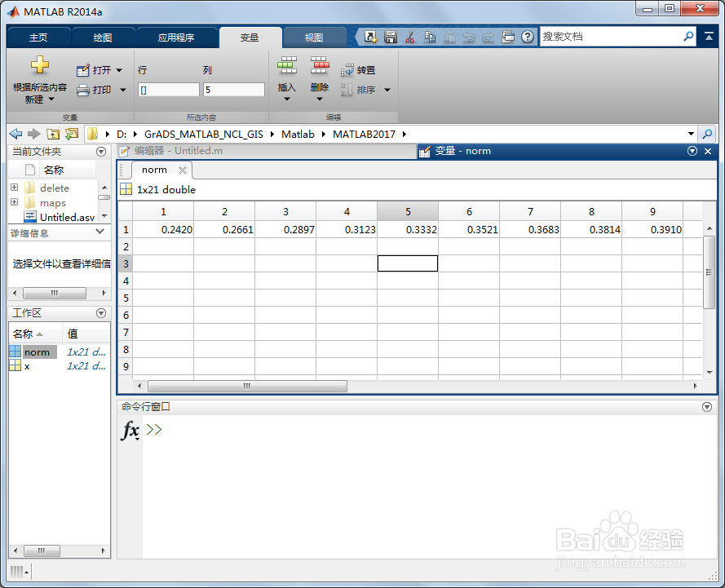
Task: Click the Copy icon in quick access toolbar
Action: 430,37
